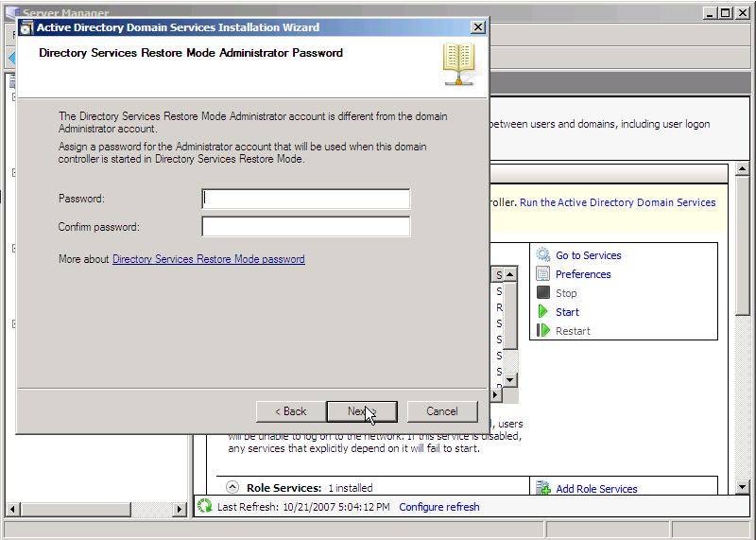Click the wizard title bar icon
756x540 pixels.
click(26, 27)
